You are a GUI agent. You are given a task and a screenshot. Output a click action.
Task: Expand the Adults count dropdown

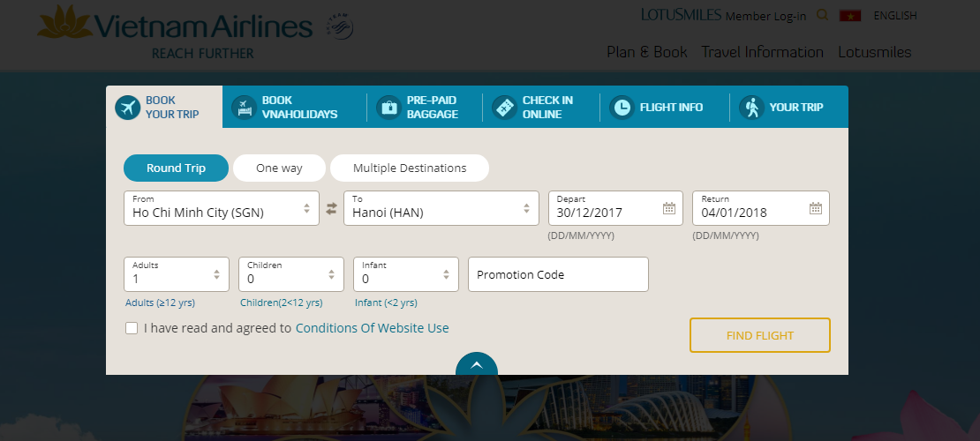[177, 274]
